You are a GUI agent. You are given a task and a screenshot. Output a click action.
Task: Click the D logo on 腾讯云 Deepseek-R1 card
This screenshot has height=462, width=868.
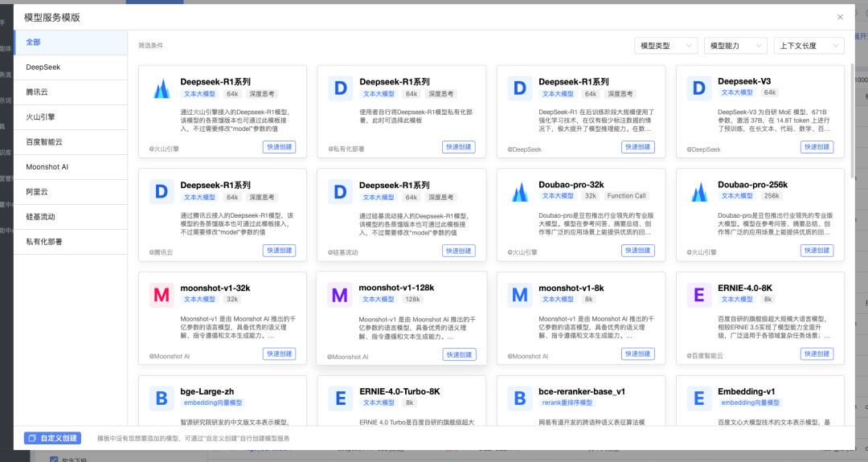click(161, 192)
